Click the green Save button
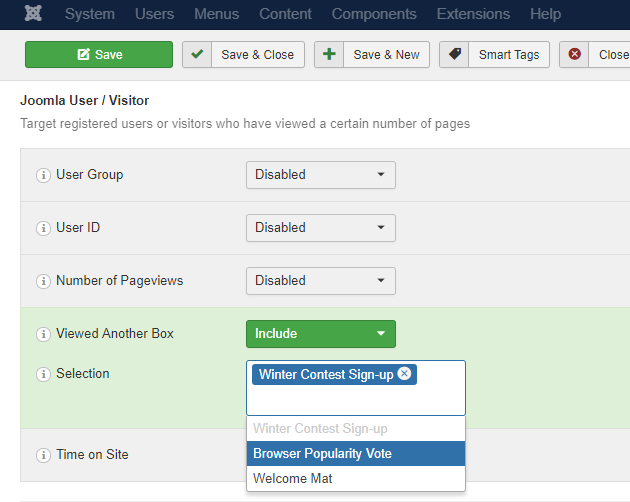 99,54
